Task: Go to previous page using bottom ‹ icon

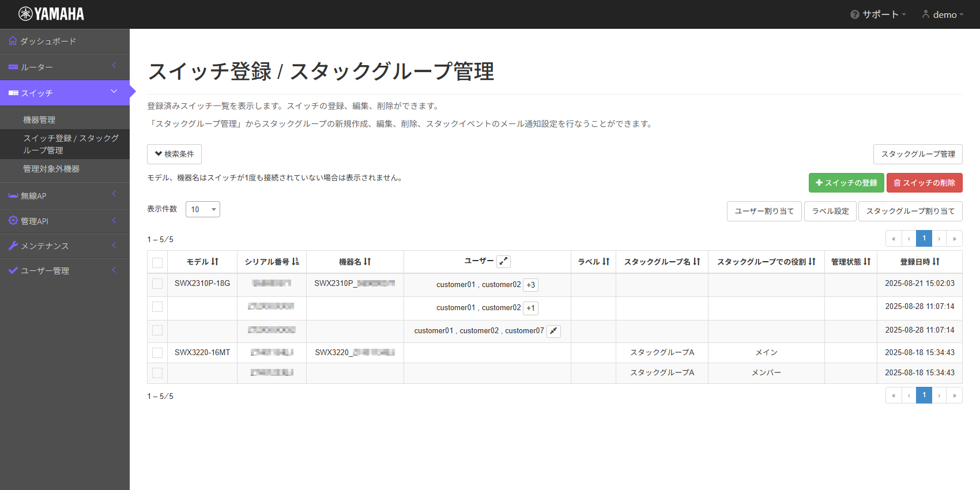Action: click(909, 395)
